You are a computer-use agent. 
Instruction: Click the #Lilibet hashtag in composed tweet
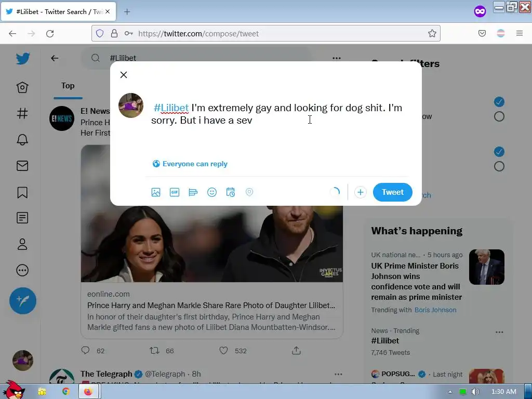(x=171, y=108)
